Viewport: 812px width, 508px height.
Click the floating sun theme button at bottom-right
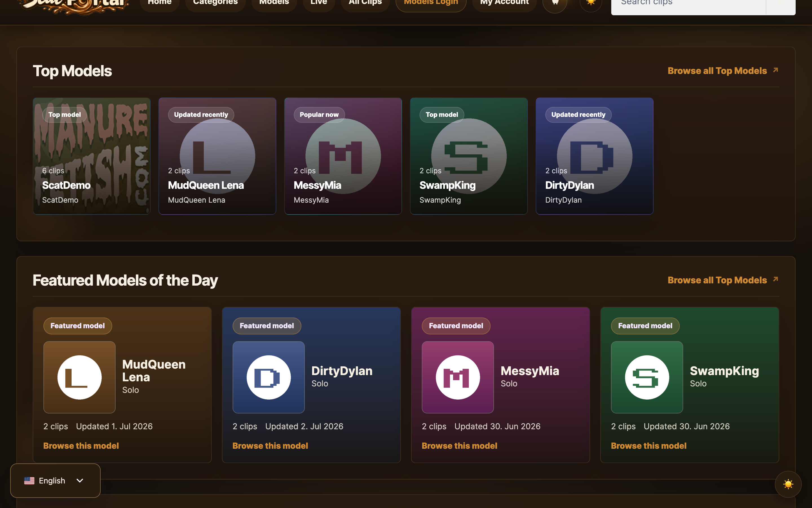point(788,484)
